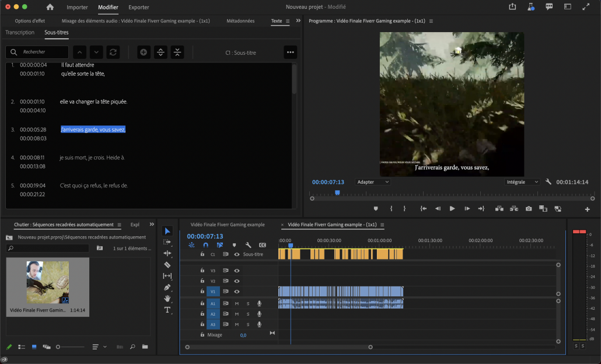Click the thumbnail zoom slider in the bin panel
This screenshot has width=601, height=364.
[x=58, y=347]
